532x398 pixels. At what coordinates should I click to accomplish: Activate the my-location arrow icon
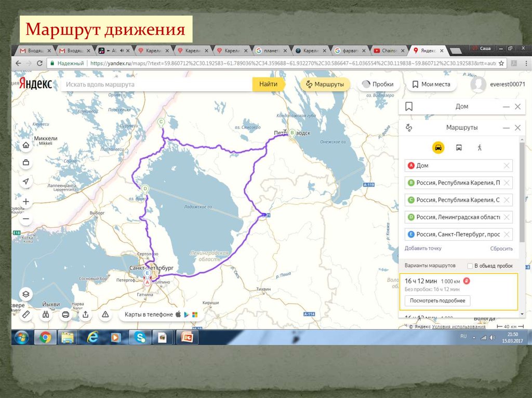[x=26, y=181]
